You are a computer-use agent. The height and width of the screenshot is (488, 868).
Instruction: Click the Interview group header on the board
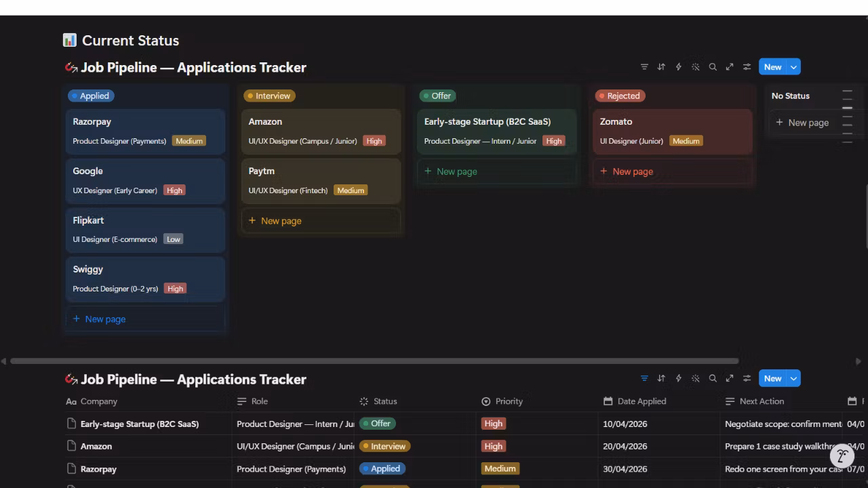(269, 96)
